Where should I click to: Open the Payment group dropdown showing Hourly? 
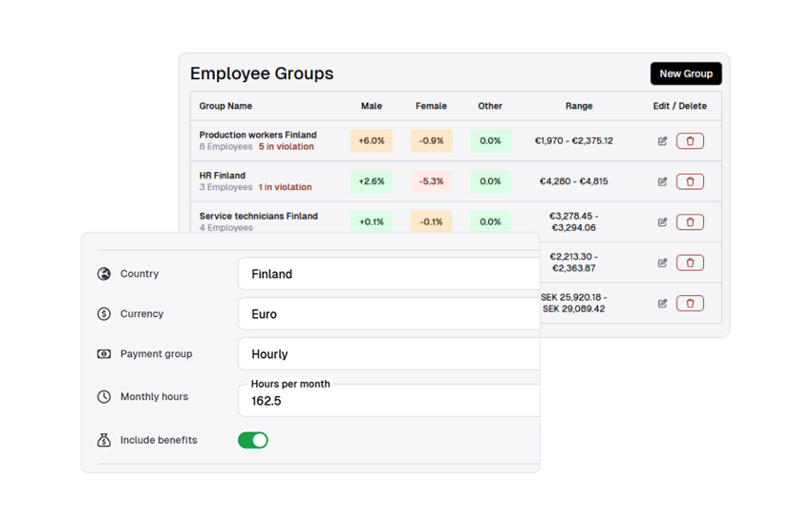tap(389, 354)
